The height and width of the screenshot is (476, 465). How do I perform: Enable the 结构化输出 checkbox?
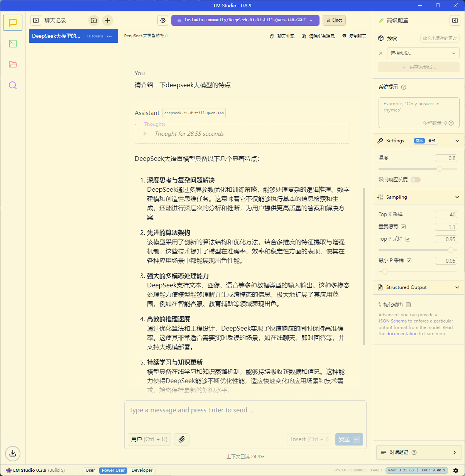(x=408, y=305)
